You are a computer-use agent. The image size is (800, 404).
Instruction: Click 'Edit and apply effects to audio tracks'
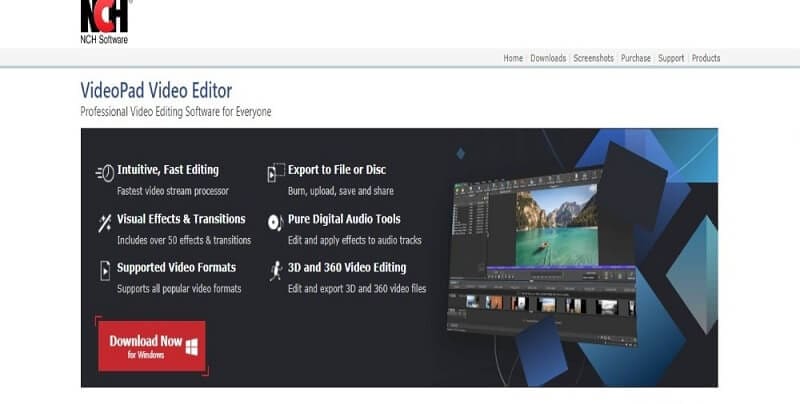point(355,240)
